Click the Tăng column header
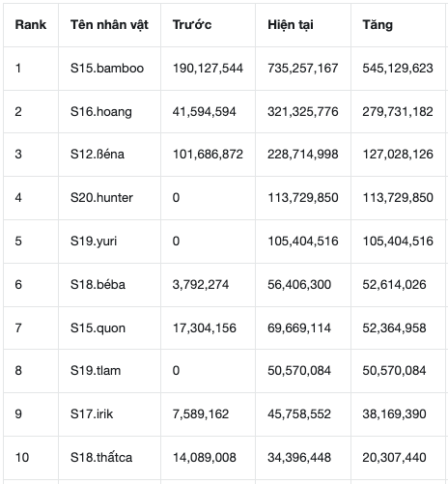 (398, 25)
